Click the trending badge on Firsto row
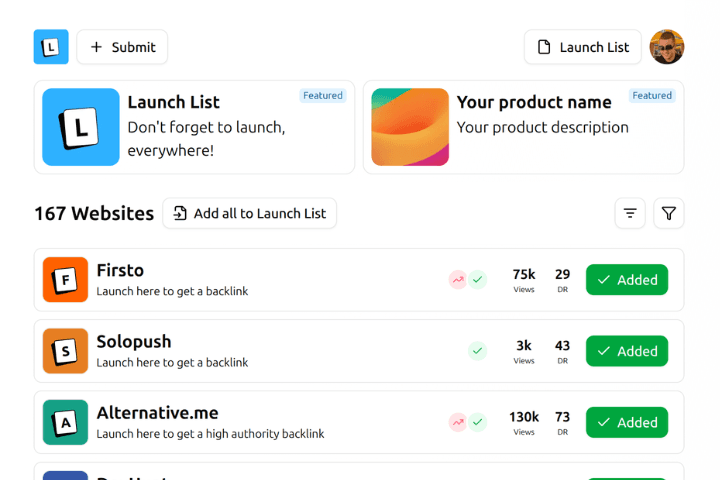This screenshot has height=480, width=720. click(458, 280)
